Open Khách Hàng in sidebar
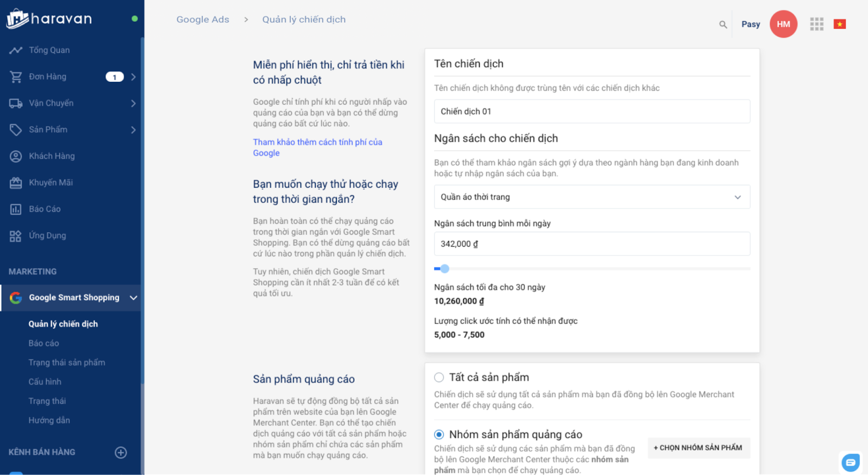This screenshot has width=868, height=475. click(52, 156)
